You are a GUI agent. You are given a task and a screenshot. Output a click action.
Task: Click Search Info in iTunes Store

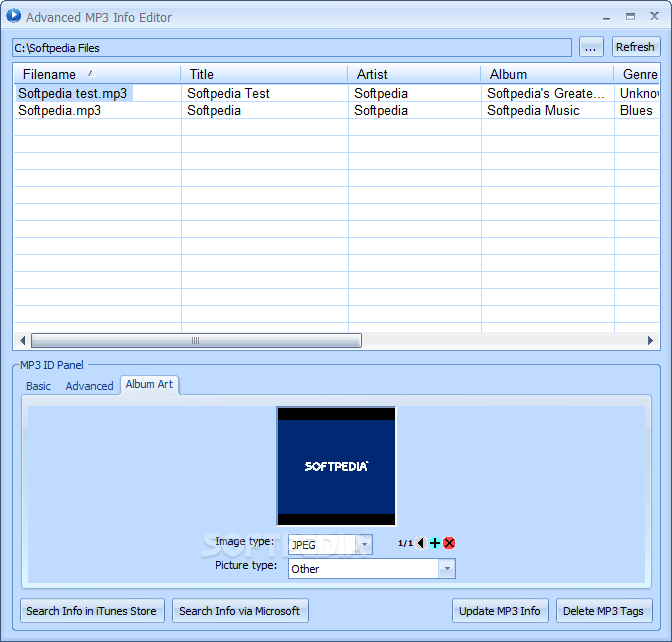(x=92, y=611)
